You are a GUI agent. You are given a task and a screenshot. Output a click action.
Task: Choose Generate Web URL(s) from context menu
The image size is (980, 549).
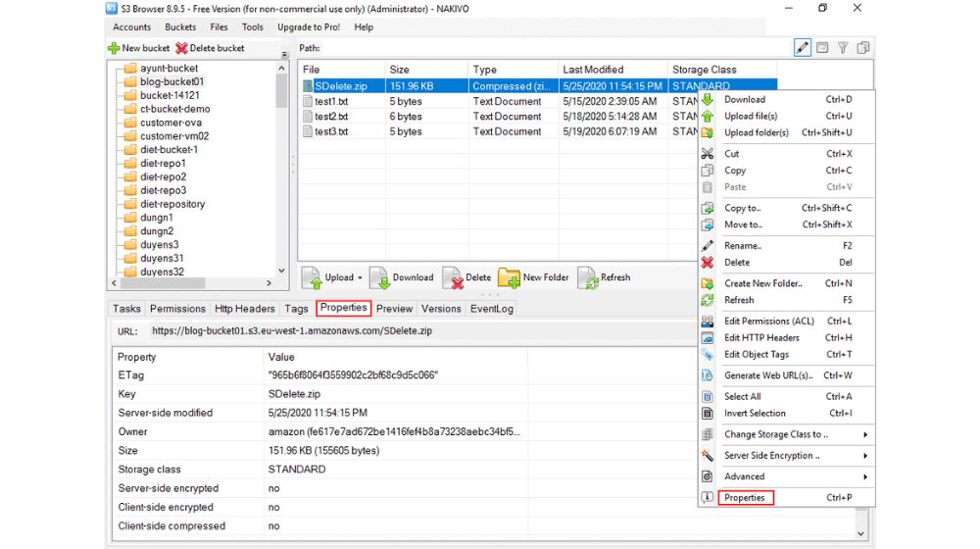point(767,375)
